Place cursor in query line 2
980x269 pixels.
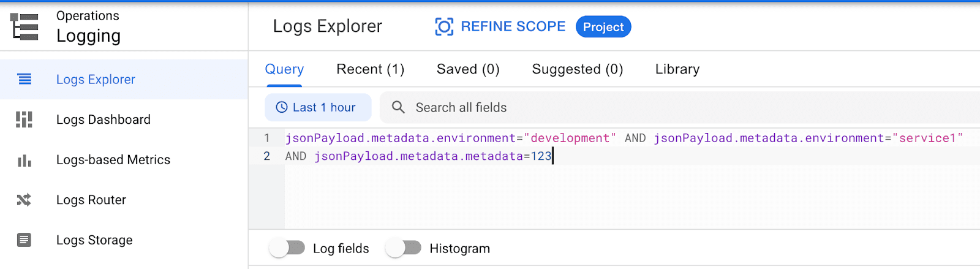(418, 156)
